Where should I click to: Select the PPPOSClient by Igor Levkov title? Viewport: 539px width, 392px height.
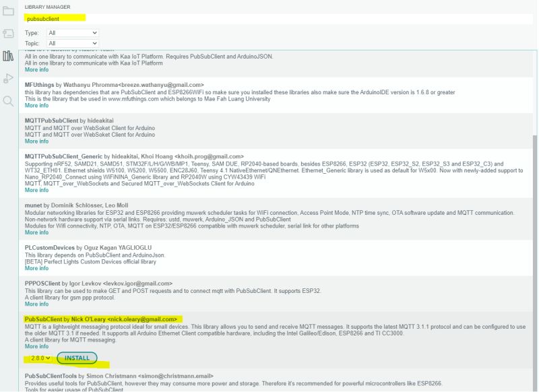click(x=98, y=284)
